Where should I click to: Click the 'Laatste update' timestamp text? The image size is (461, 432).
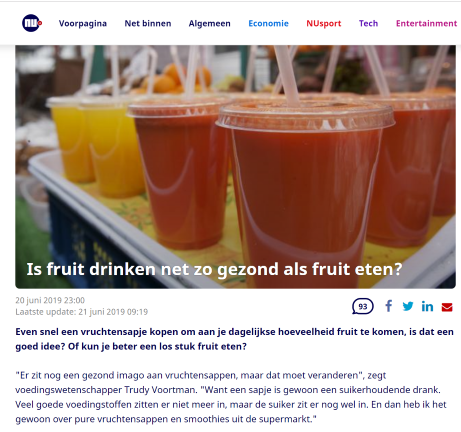tap(82, 312)
